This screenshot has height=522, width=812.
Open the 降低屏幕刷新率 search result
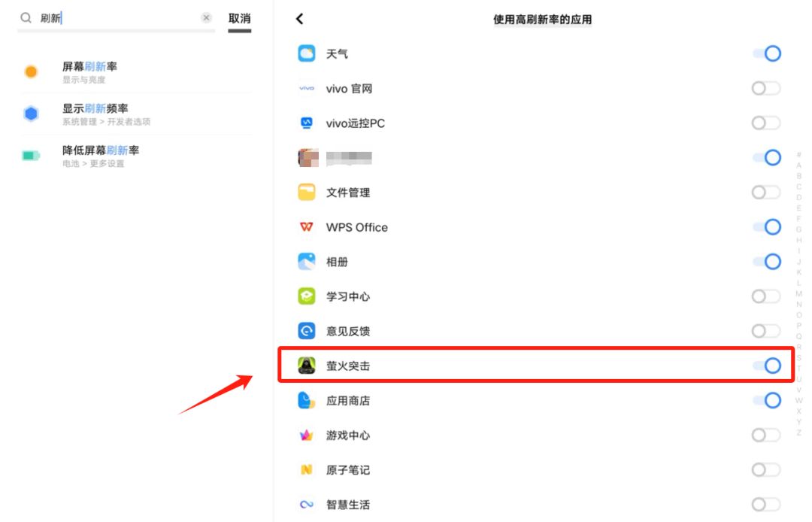(135, 156)
